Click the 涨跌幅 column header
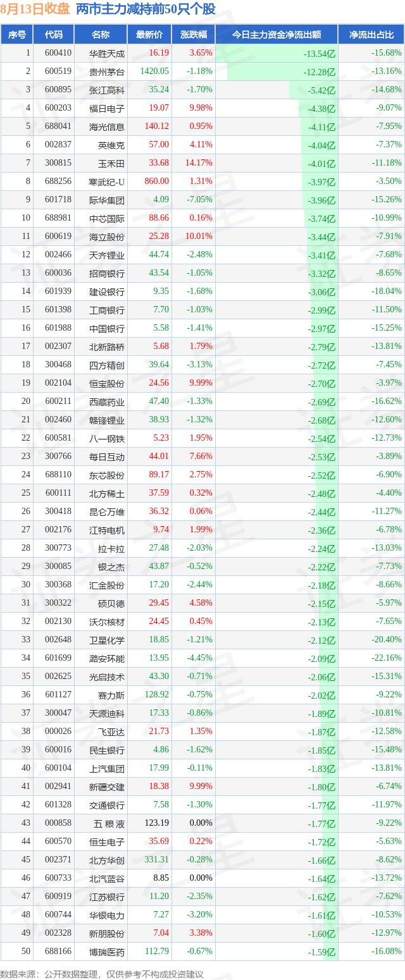This screenshot has height=980, width=405. click(x=193, y=35)
